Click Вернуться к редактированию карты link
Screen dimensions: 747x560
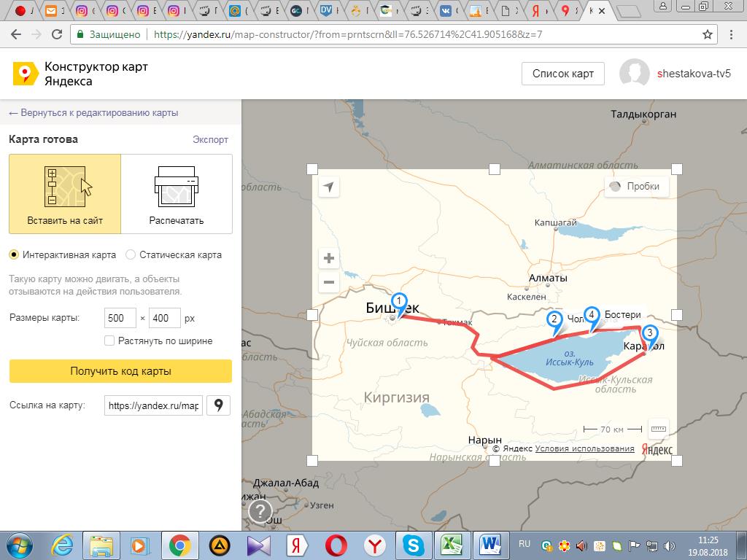point(93,113)
